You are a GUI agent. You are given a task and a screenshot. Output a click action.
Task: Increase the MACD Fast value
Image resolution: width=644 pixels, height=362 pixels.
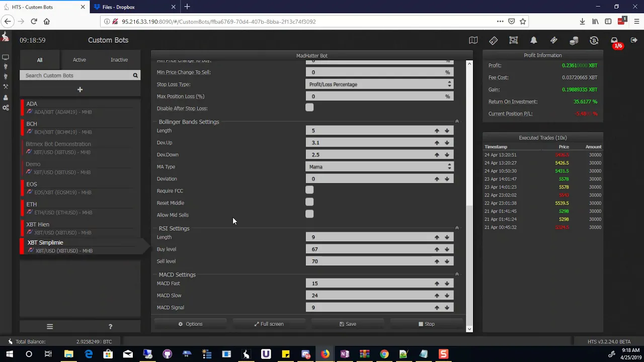click(437, 284)
